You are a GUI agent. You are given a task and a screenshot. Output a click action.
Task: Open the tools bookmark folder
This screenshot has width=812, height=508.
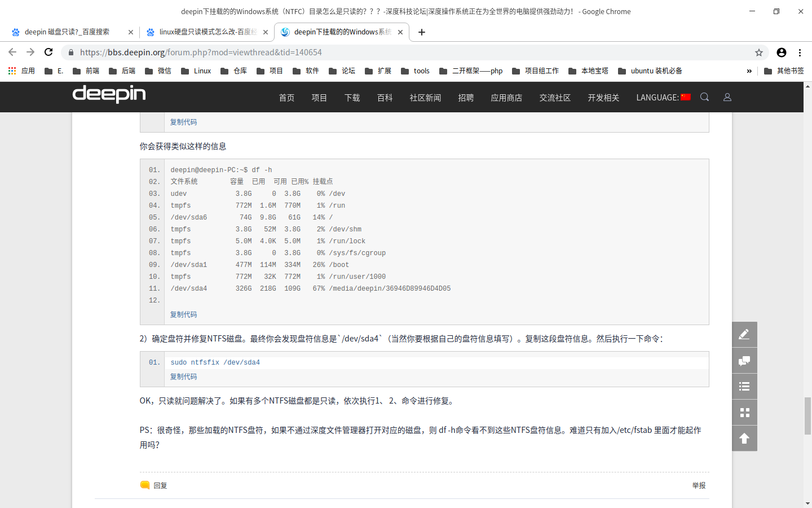pyautogui.click(x=416, y=71)
